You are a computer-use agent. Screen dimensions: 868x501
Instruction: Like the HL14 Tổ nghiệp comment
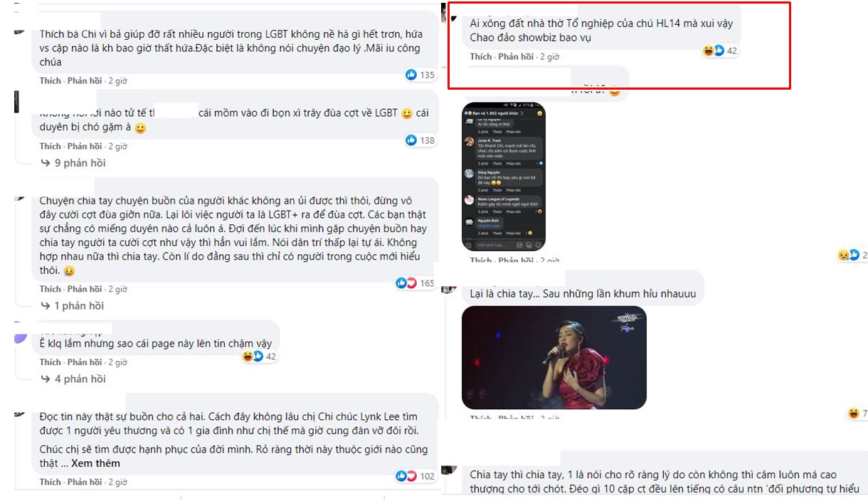coord(480,57)
